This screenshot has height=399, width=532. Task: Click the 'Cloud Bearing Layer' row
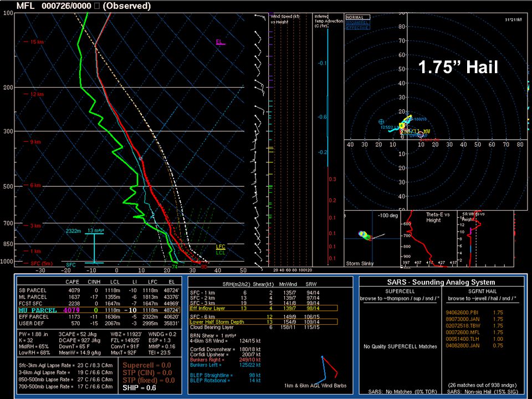pos(255,328)
